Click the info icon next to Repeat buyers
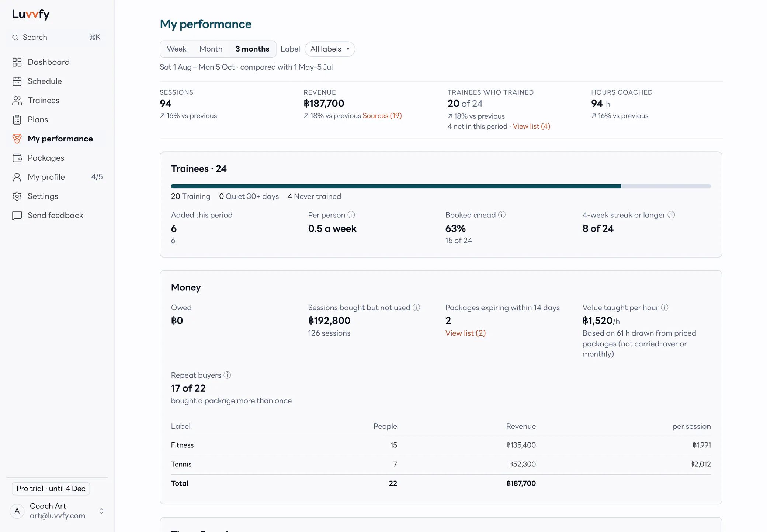767x532 pixels. (227, 375)
